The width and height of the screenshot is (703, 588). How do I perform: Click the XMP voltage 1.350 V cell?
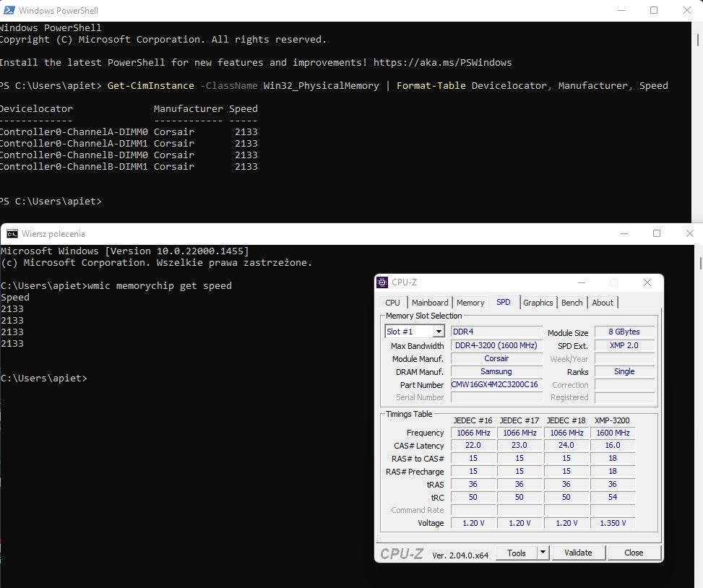[613, 523]
